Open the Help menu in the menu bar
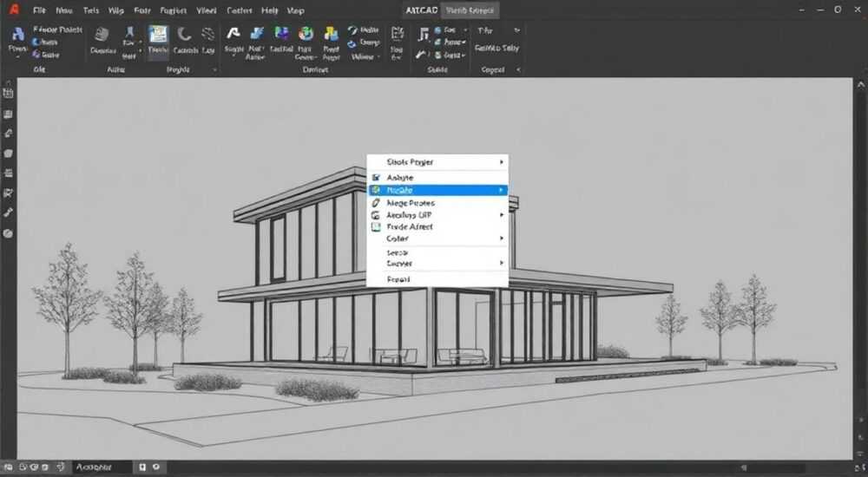Viewport: 868px width, 477px height. coord(270,10)
